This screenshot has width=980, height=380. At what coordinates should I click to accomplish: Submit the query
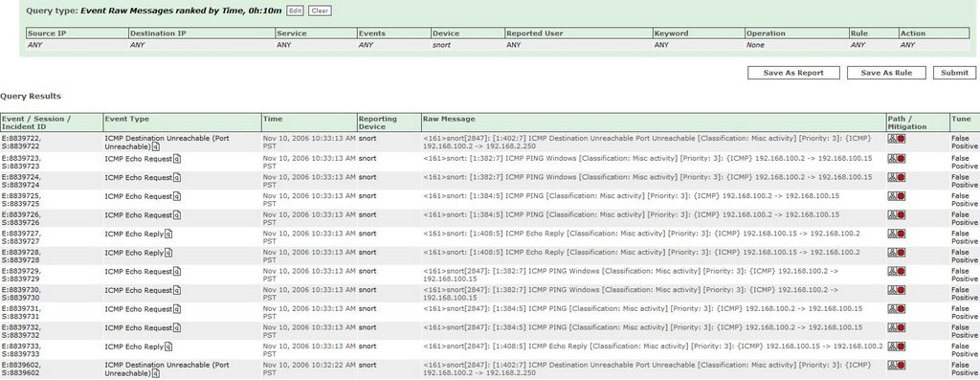click(x=954, y=73)
